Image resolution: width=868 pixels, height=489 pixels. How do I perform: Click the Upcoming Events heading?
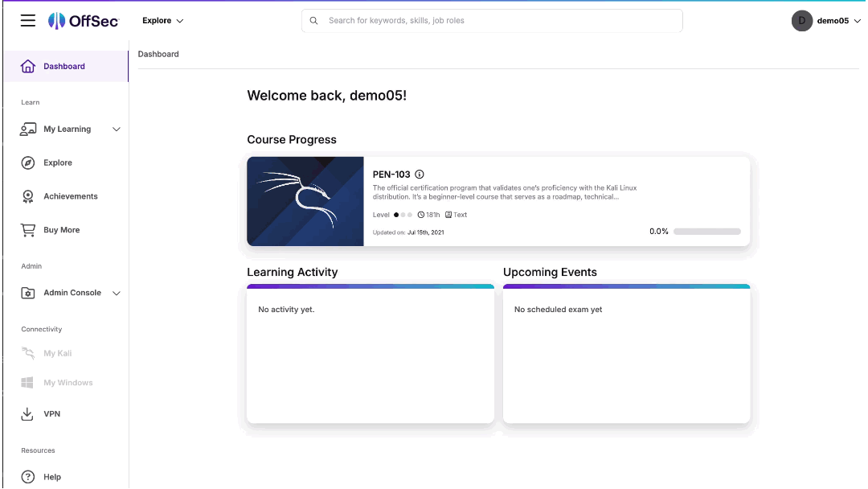[550, 272]
